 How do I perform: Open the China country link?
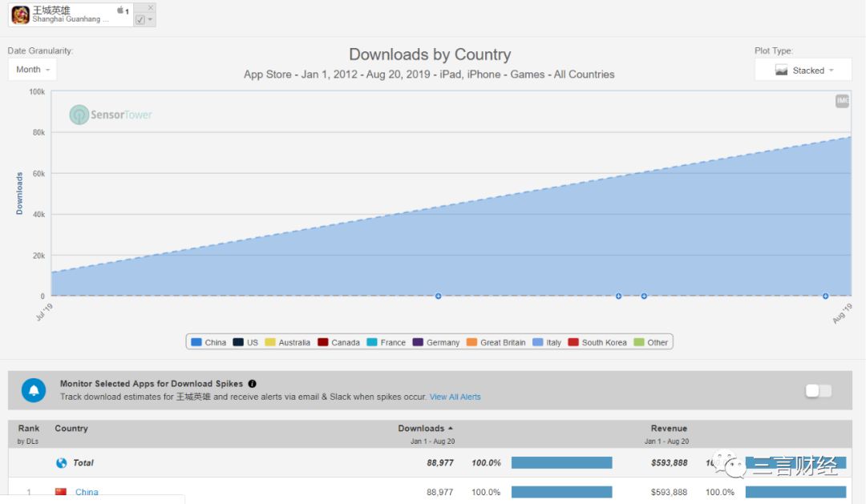[87, 492]
